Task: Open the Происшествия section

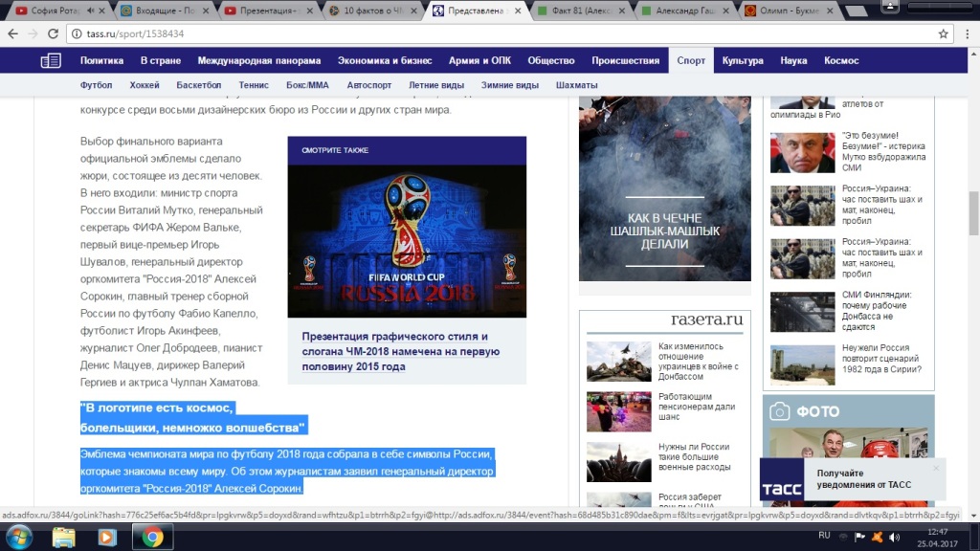Action: (626, 60)
